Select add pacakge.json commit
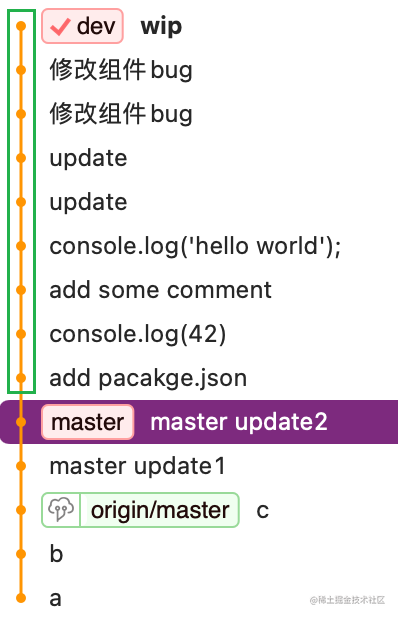The height and width of the screenshot is (618, 398). click(148, 378)
